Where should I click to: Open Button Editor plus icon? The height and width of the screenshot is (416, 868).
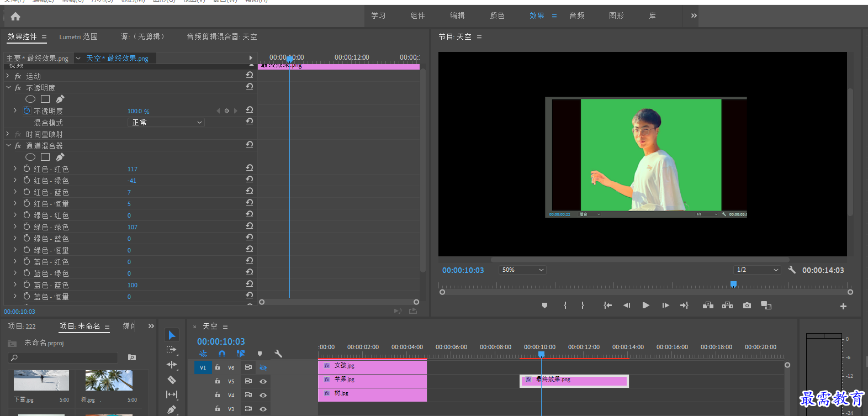click(843, 306)
